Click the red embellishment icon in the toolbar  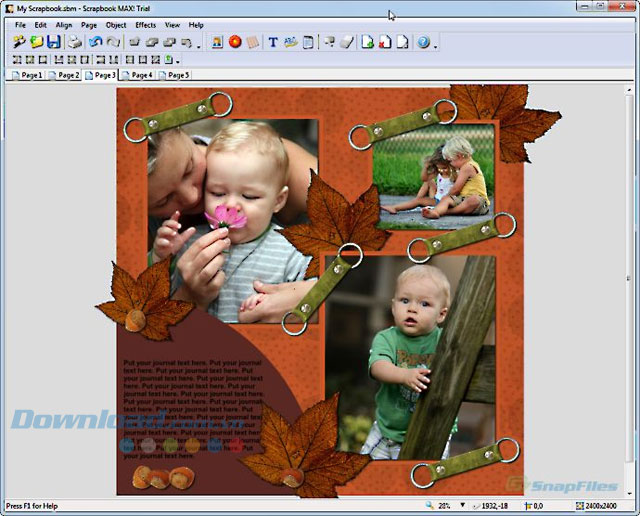(x=235, y=42)
